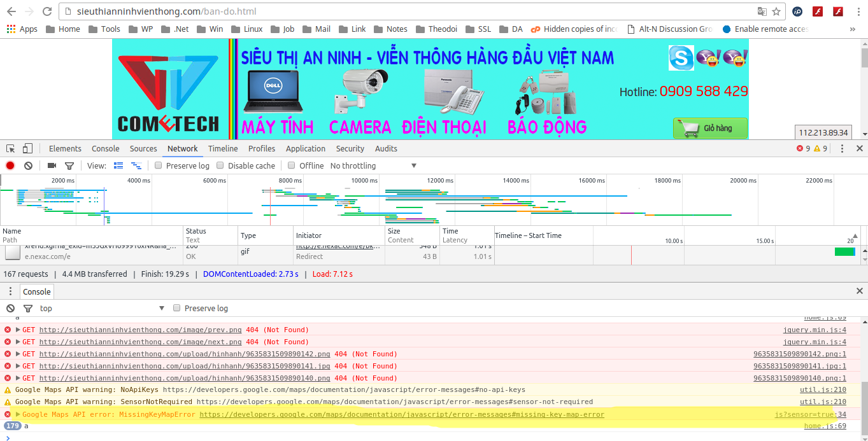The width and height of the screenshot is (868, 441).
Task: Open the Profiles tab
Action: click(262, 148)
